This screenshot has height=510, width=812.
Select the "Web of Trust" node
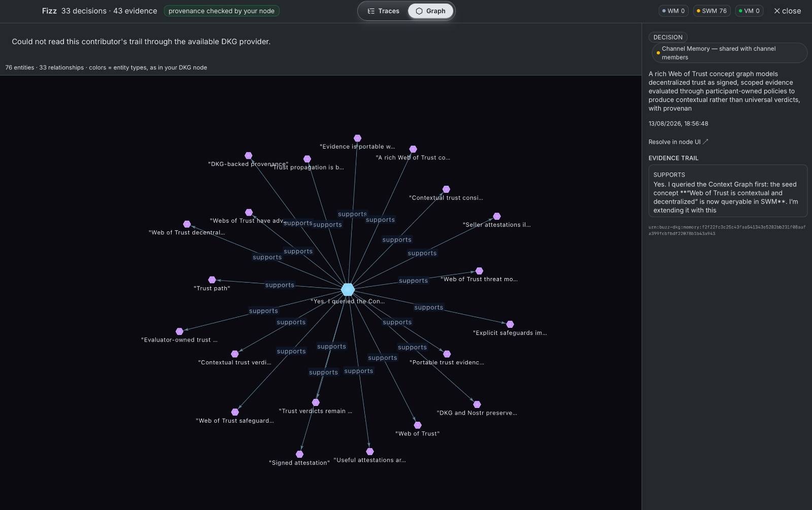(x=418, y=425)
